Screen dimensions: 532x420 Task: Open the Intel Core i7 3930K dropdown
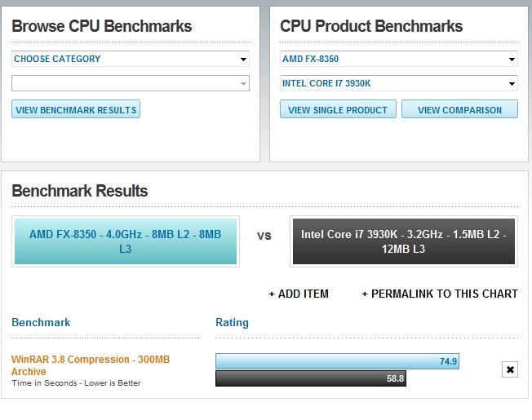(x=398, y=83)
